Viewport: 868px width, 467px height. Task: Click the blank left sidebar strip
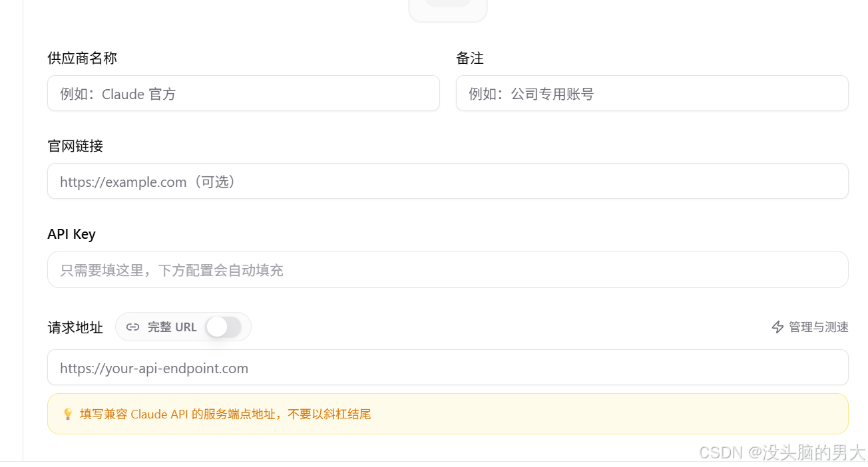click(x=11, y=230)
